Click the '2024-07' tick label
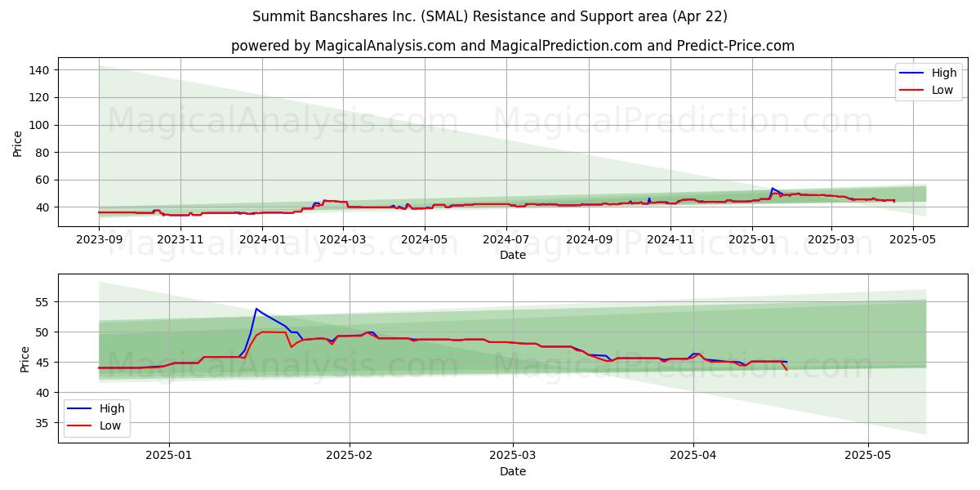This screenshot has width=980, height=490. 506,240
